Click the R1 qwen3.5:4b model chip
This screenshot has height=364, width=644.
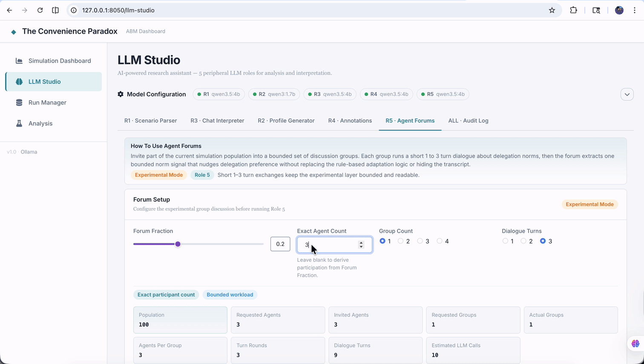(x=218, y=94)
